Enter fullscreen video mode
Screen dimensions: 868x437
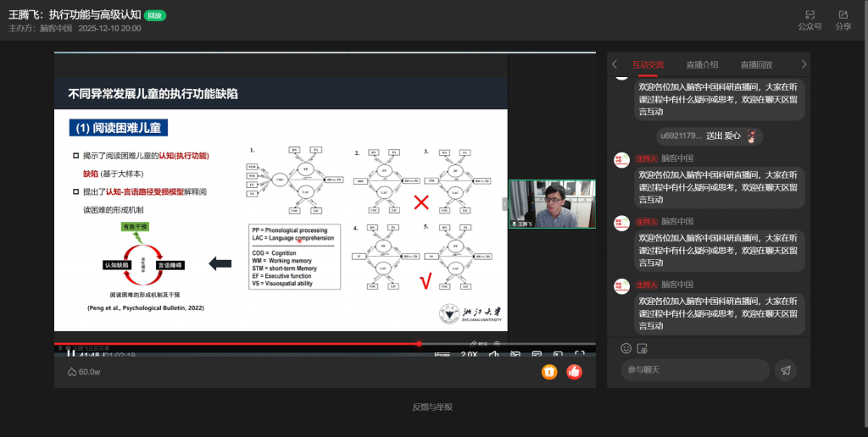click(x=580, y=355)
